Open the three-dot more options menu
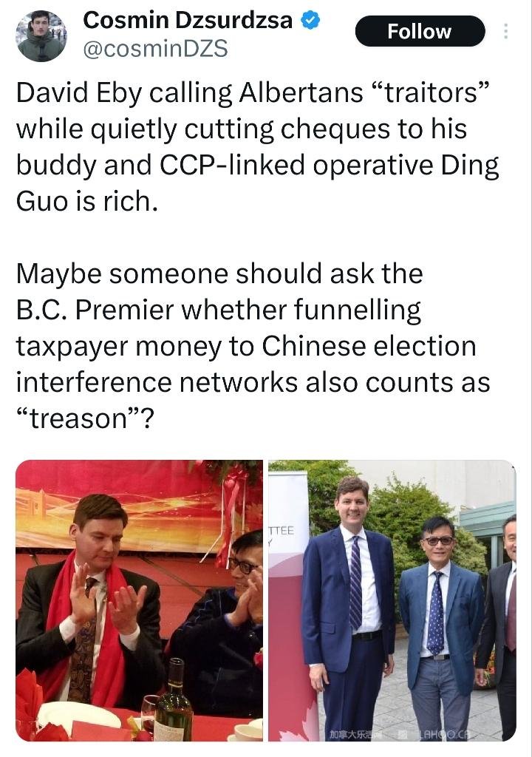Viewport: 532px width, 757px height. tap(505, 31)
